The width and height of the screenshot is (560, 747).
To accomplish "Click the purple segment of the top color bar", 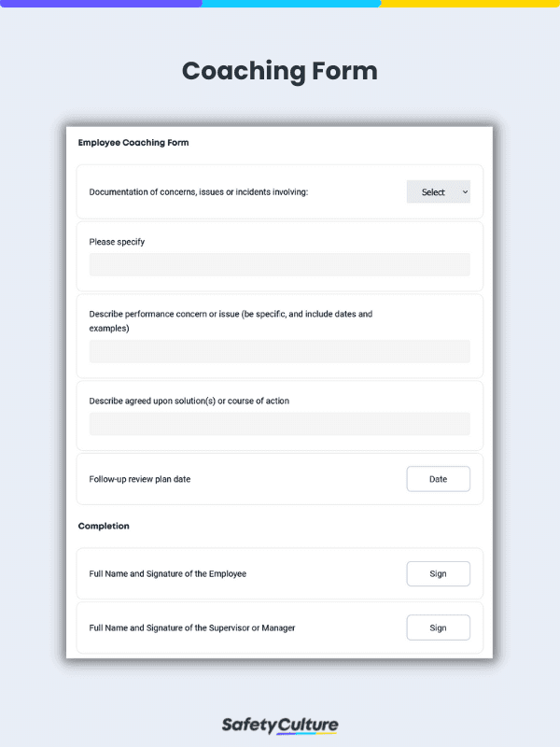I will (101, 4).
